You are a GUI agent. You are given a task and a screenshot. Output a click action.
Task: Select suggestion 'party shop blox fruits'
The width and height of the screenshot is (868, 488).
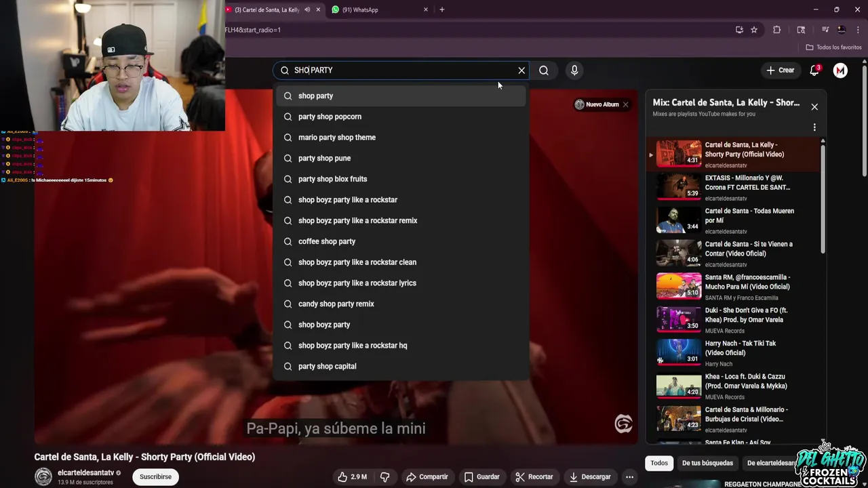401,179
